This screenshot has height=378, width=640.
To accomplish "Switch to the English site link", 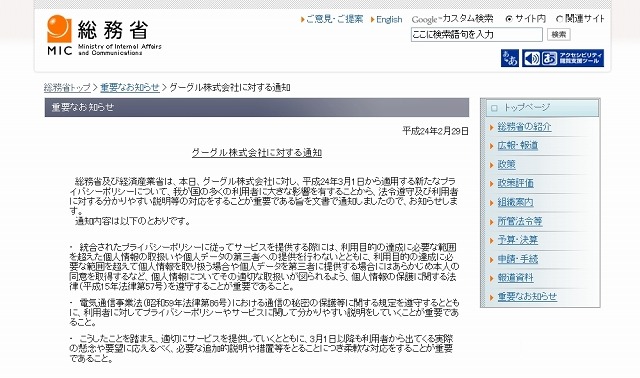I will (389, 19).
